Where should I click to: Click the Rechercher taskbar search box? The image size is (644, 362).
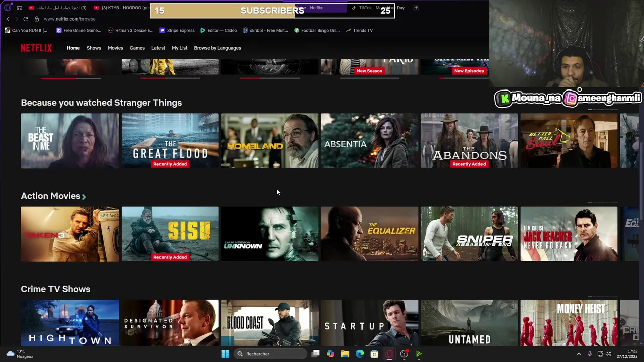coord(271,354)
